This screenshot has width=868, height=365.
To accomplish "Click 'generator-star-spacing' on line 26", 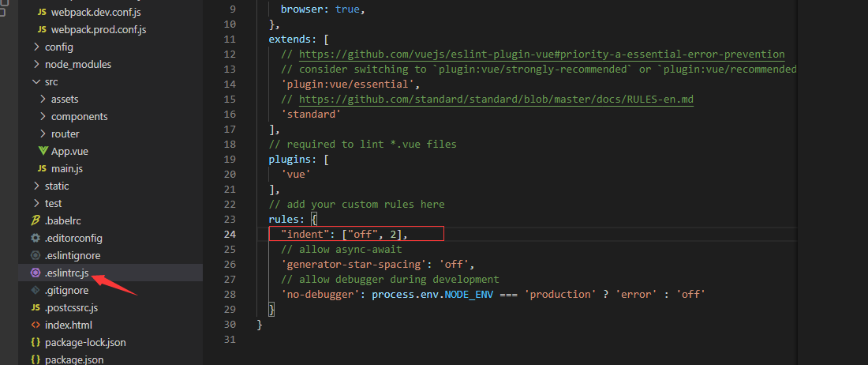I will click(x=354, y=264).
